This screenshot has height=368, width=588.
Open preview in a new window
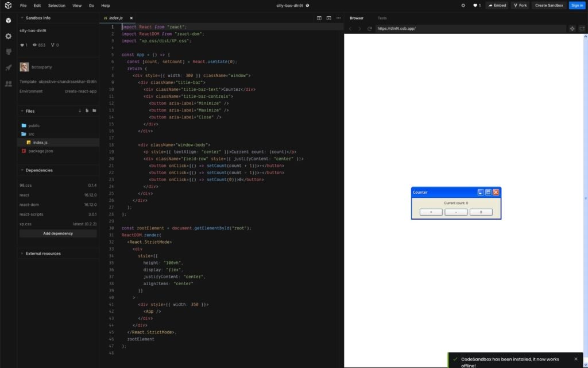[x=582, y=28]
